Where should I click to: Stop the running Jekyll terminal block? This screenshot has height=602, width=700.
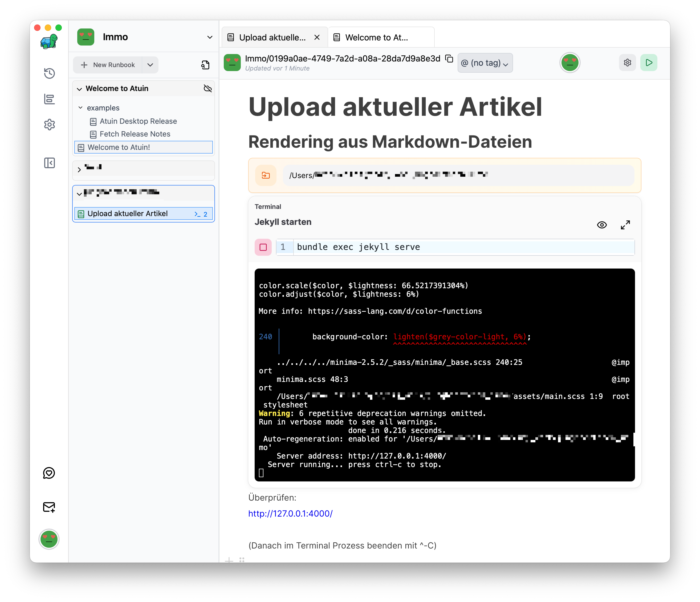(263, 247)
